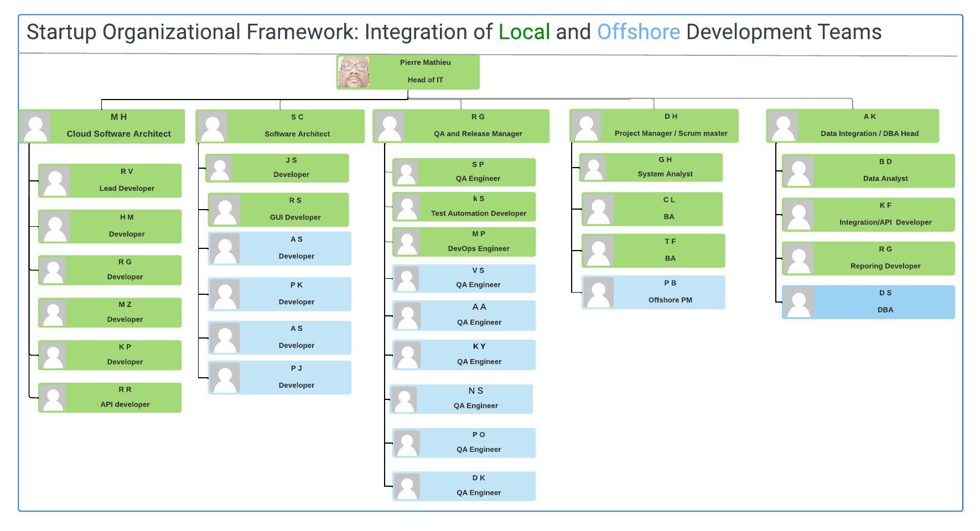Viewport: 980px width, 531px height.
Task: Click avatar of G H System Analyst
Action: tap(593, 168)
